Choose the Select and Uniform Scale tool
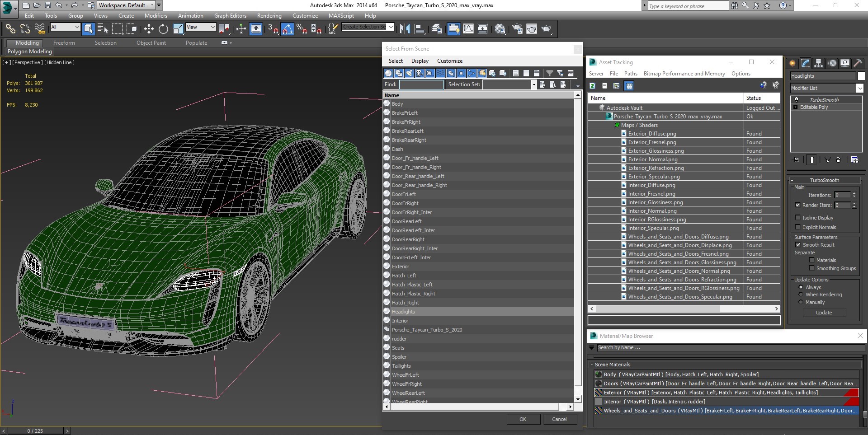 pyautogui.click(x=178, y=29)
